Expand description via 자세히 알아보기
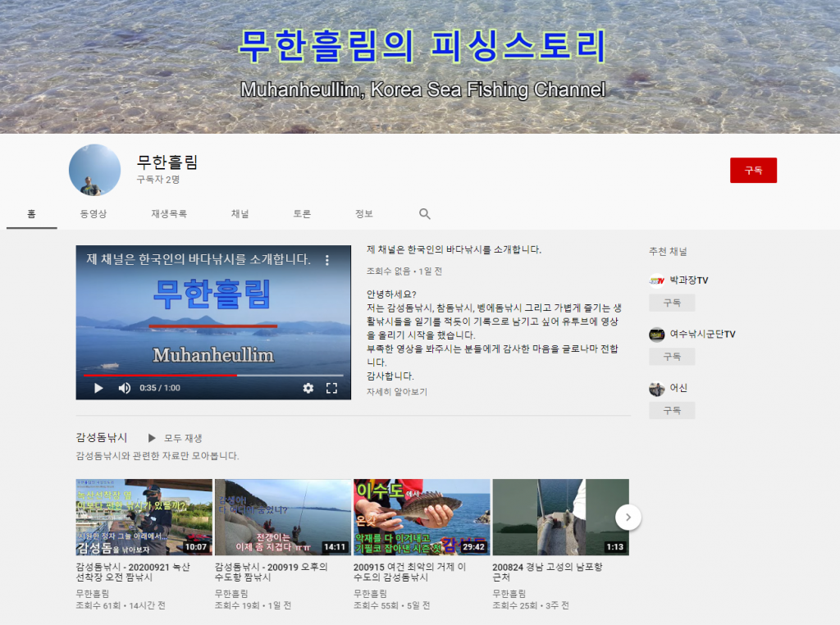Image resolution: width=840 pixels, height=625 pixels. tap(397, 392)
